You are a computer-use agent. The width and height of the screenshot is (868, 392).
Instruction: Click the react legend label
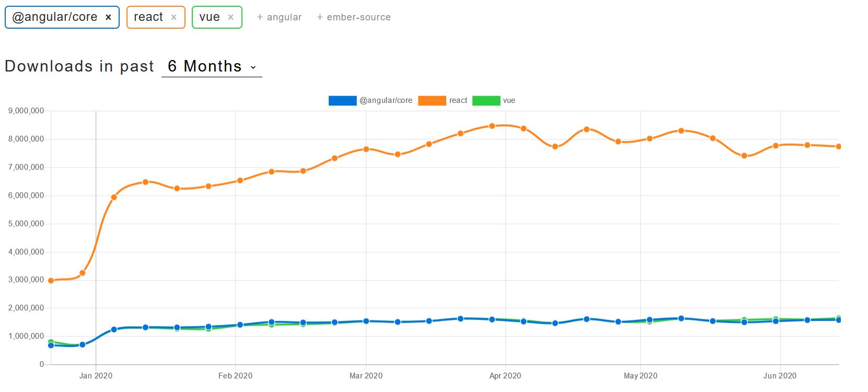pos(458,100)
